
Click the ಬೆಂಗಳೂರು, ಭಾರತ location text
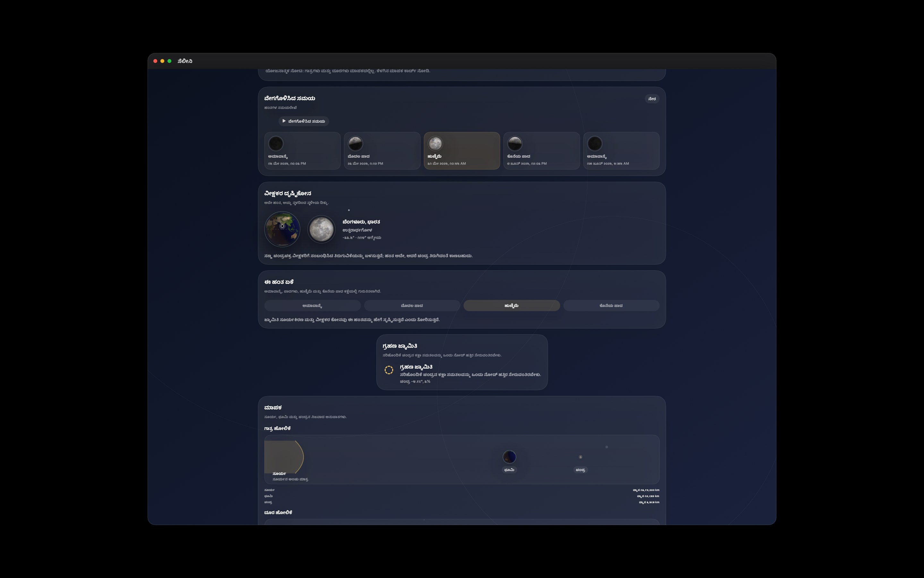click(x=361, y=222)
